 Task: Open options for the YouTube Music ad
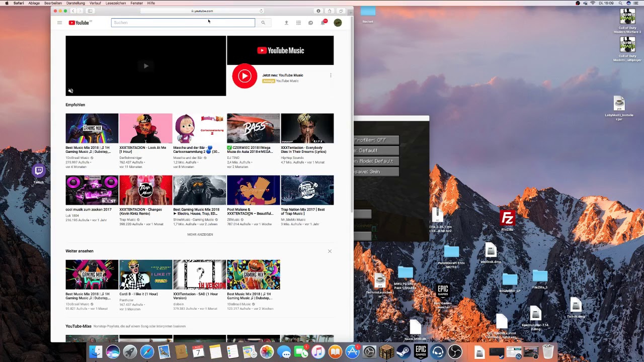point(331,75)
